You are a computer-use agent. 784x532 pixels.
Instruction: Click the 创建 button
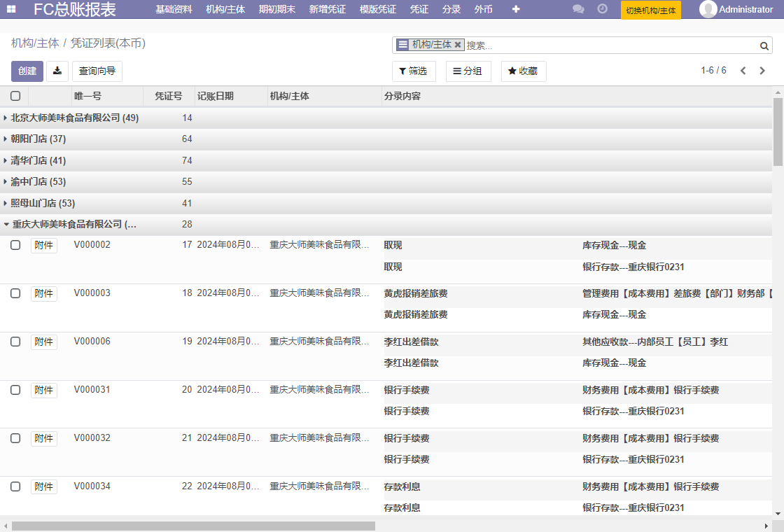[27, 71]
